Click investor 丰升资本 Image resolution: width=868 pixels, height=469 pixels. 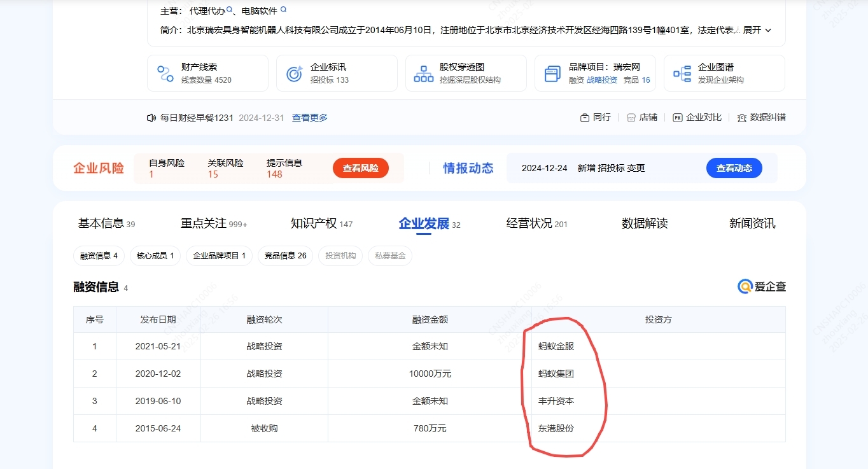(x=556, y=402)
